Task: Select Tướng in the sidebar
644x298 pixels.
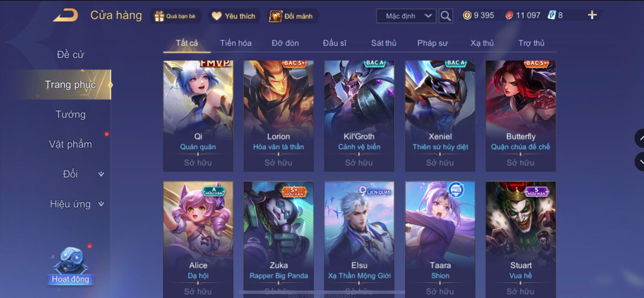Action: (70, 114)
